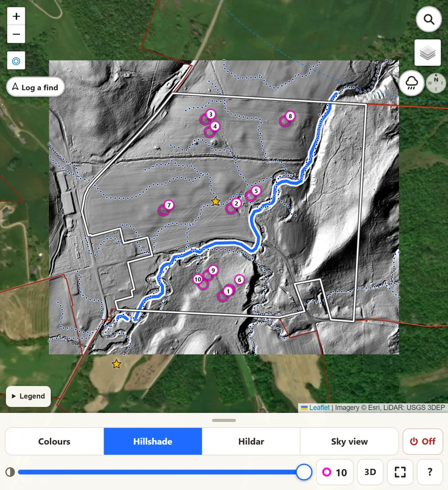Click the Log a find button

point(35,87)
